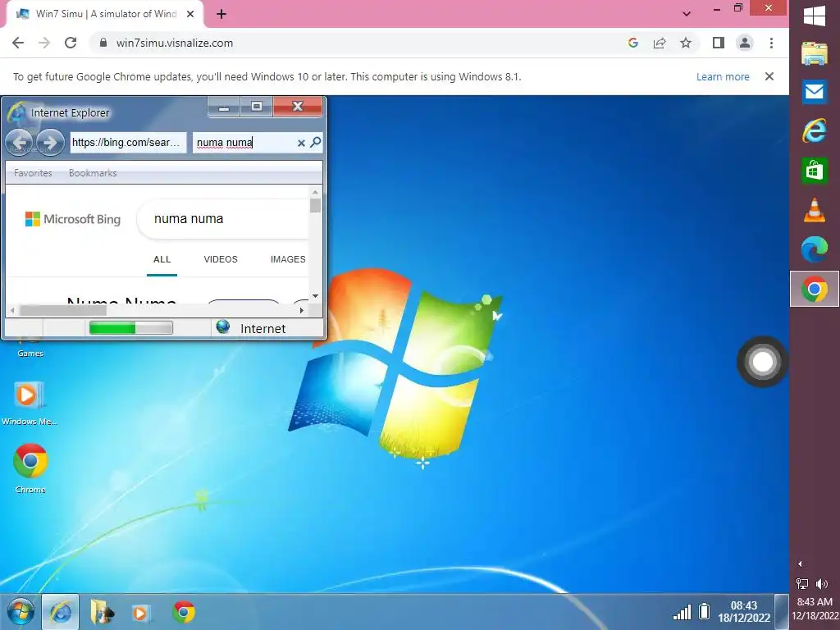This screenshot has width=840, height=630.
Task: Click the Internet zone status text
Action: (263, 328)
